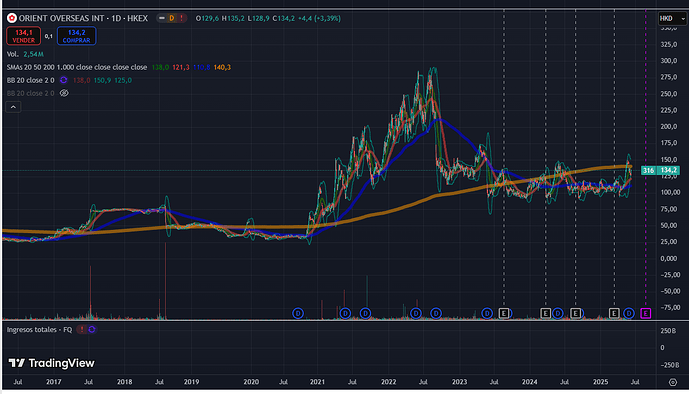
Task: Click the COMPRAR buy button
Action: point(76,36)
